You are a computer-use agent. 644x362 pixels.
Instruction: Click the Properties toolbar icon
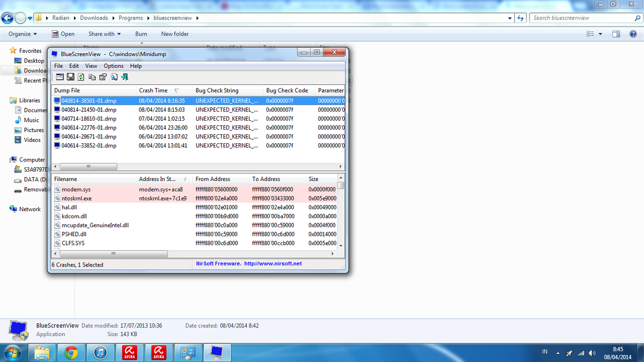(x=103, y=77)
